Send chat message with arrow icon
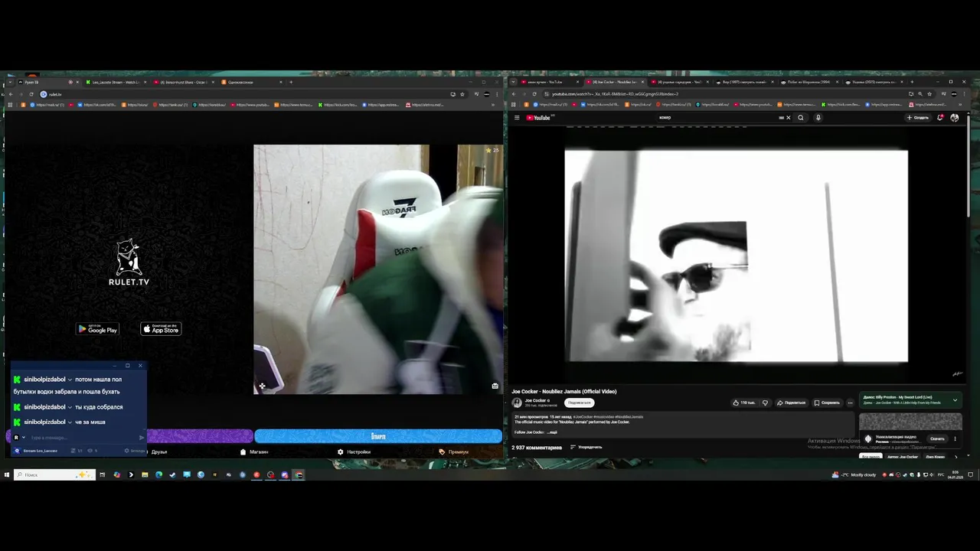Viewport: 980px width, 551px height. click(141, 438)
